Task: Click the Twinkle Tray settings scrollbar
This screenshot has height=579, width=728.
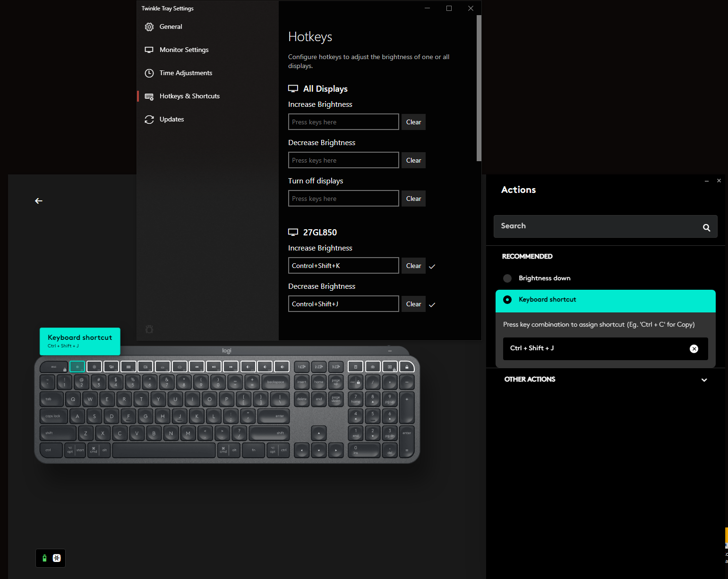Action: (479, 88)
